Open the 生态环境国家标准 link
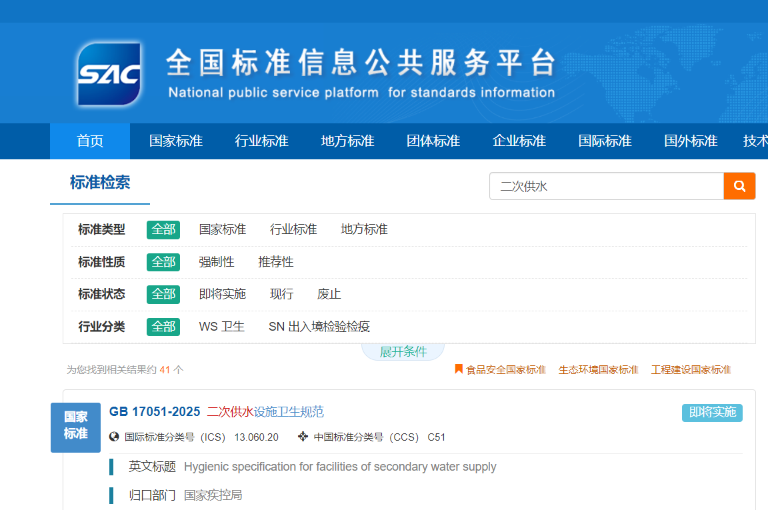 click(x=598, y=370)
